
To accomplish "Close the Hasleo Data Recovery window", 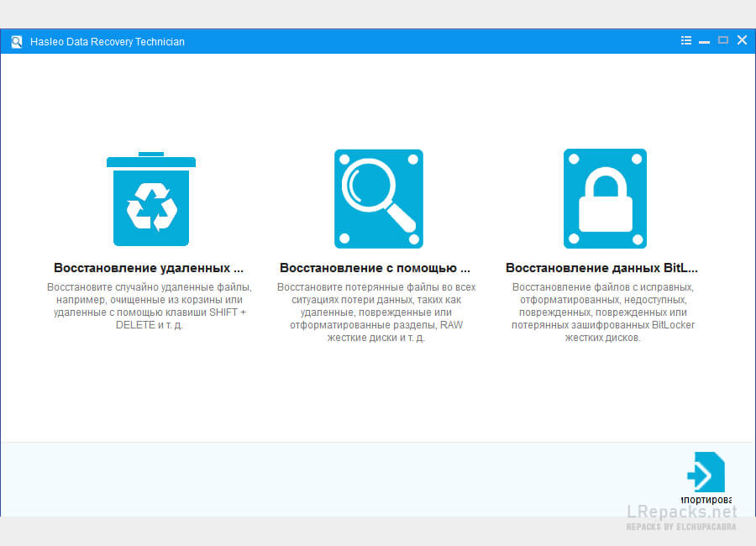I will click(742, 40).
